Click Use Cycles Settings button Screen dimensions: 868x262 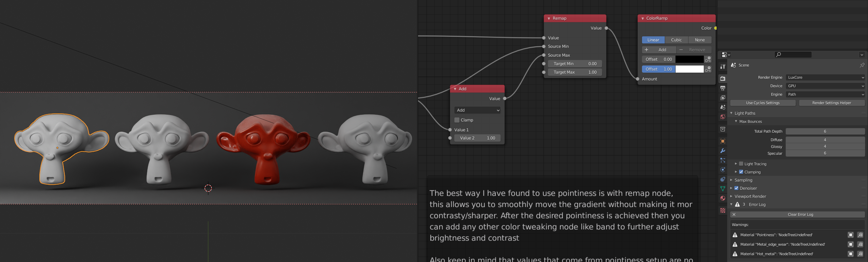click(762, 103)
